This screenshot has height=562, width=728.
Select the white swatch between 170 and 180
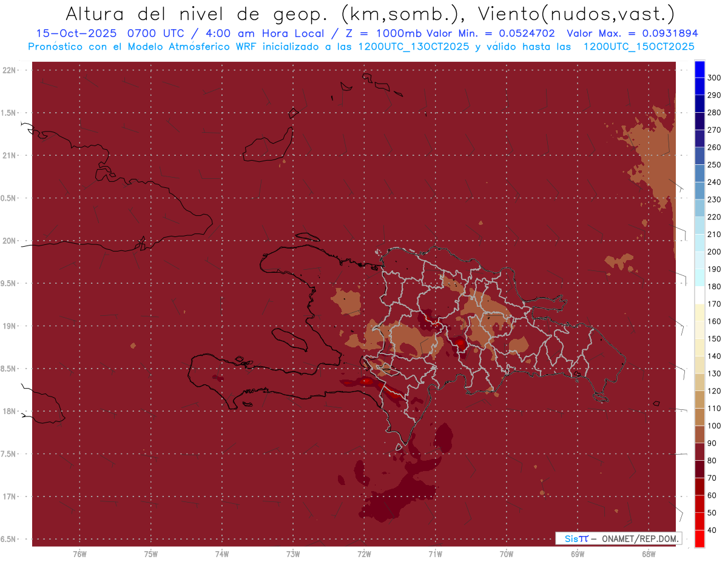699,295
